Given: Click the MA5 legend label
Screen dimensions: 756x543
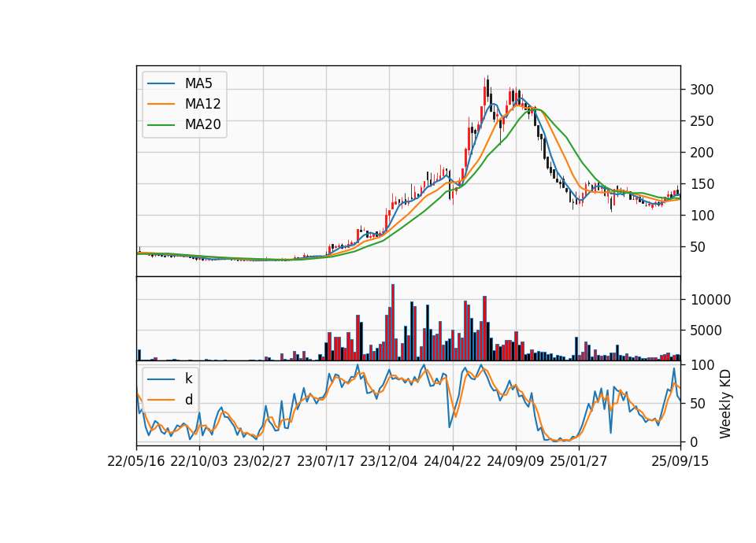Looking at the screenshot, I should [x=198, y=83].
